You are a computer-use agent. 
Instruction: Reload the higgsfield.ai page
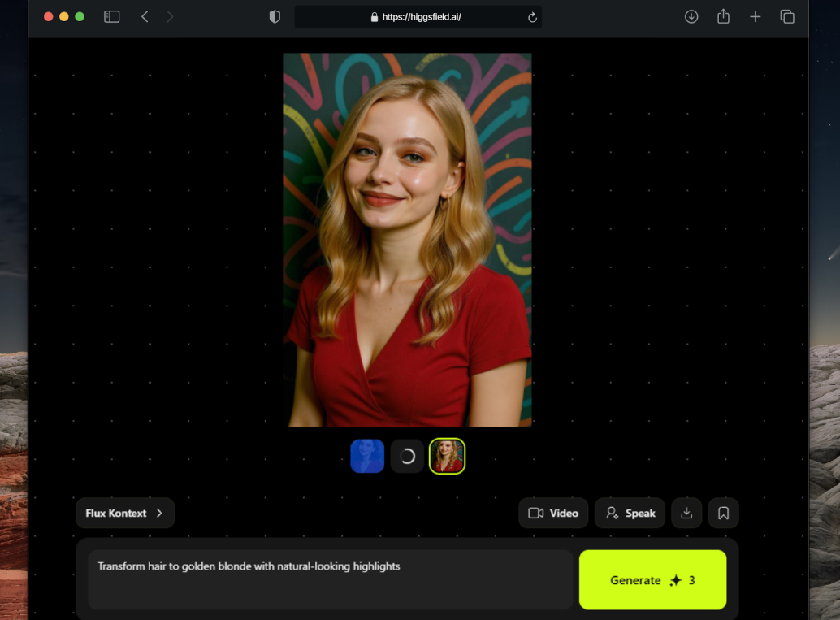tap(532, 17)
